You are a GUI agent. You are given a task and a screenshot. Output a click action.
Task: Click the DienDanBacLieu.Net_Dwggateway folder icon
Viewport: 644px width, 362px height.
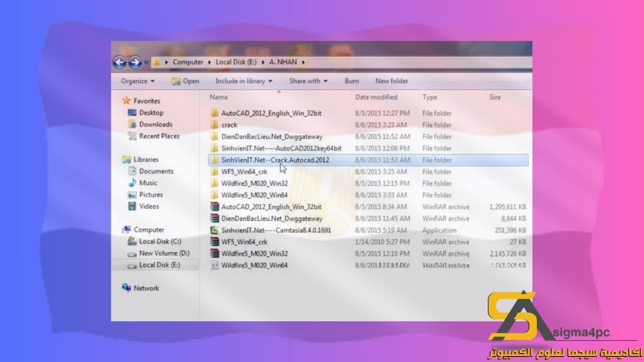click(x=214, y=136)
